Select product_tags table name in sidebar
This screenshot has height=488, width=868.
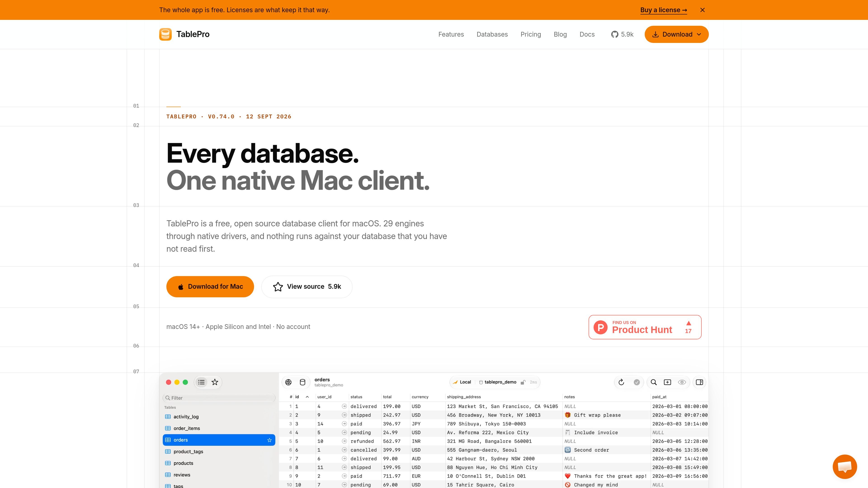[x=188, y=452]
